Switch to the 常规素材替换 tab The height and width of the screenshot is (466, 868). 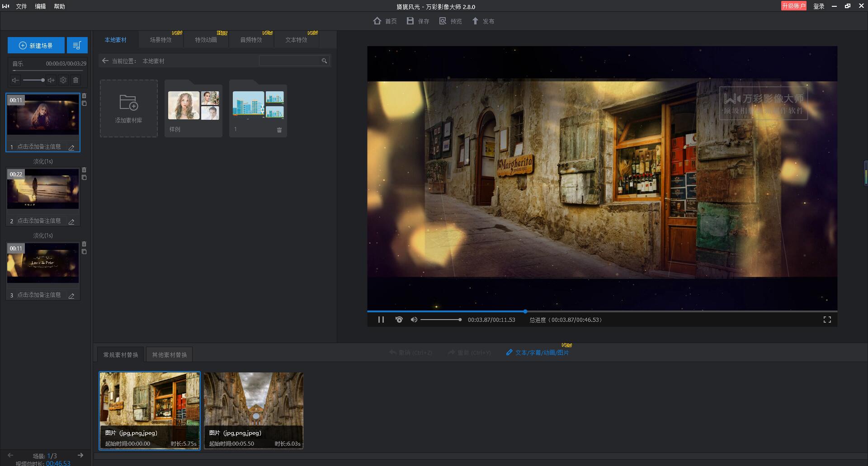pos(121,355)
